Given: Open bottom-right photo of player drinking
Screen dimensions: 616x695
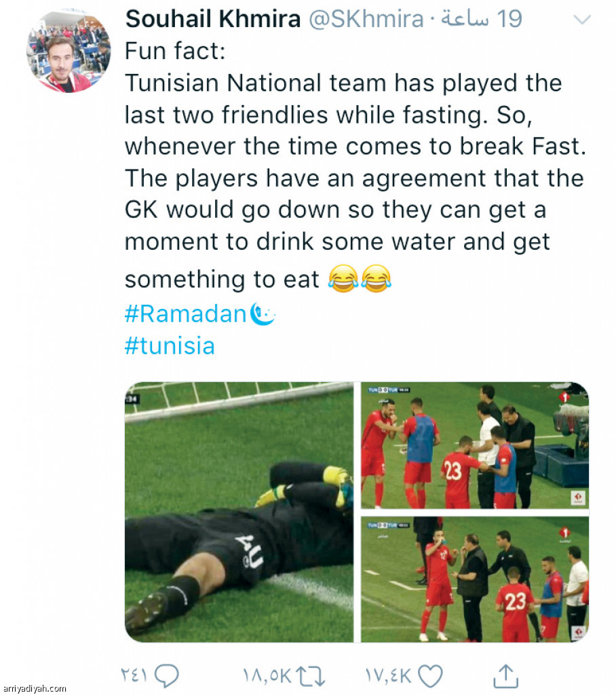Looking at the screenshot, I should [475, 580].
